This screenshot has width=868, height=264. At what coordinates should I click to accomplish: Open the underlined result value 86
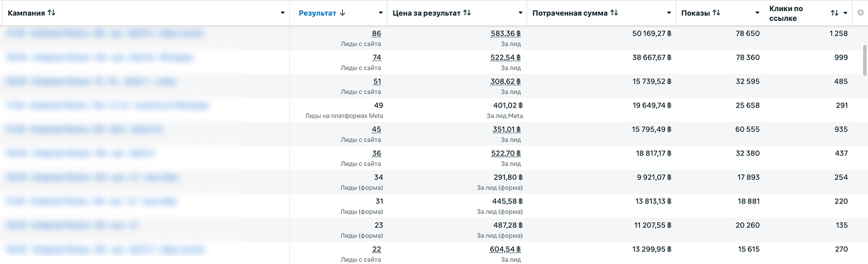[376, 33]
